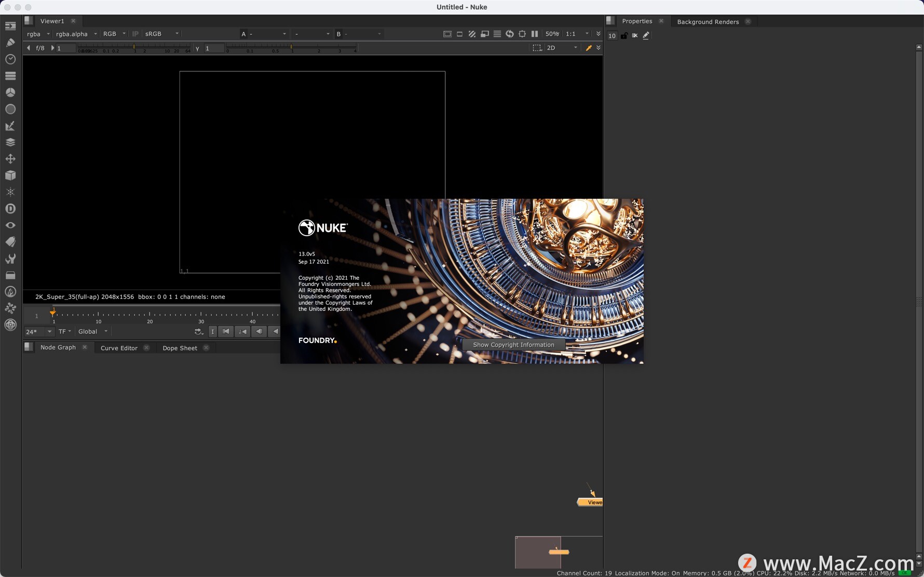Open the 1:1 downscale ratio dropdown
The image size is (924, 577).
577,34
